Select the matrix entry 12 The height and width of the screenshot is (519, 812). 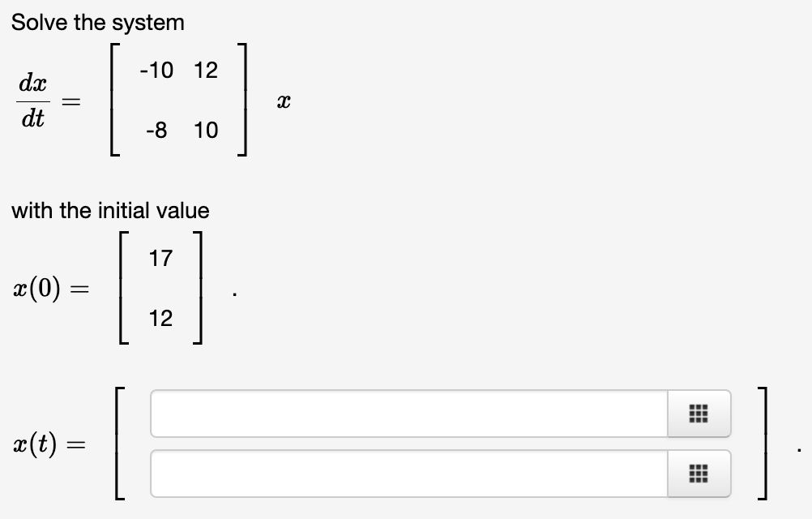pyautogui.click(x=207, y=71)
